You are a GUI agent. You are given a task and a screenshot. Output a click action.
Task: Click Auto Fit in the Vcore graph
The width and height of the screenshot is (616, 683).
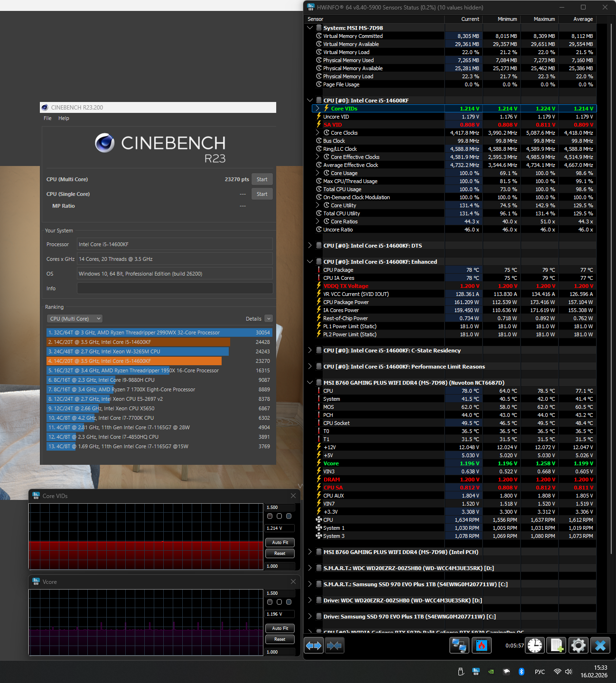[x=280, y=628]
